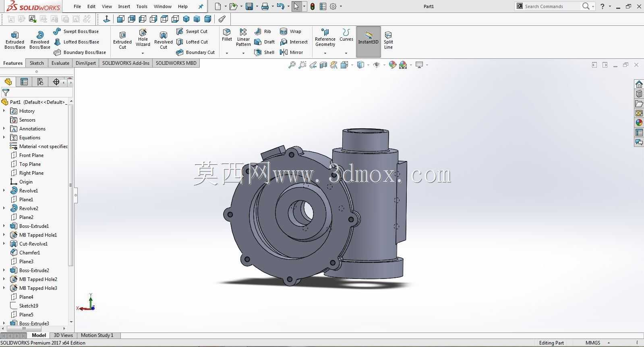Image resolution: width=644 pixels, height=347 pixels.
Task: Select the Shell feature
Action: [x=264, y=52]
